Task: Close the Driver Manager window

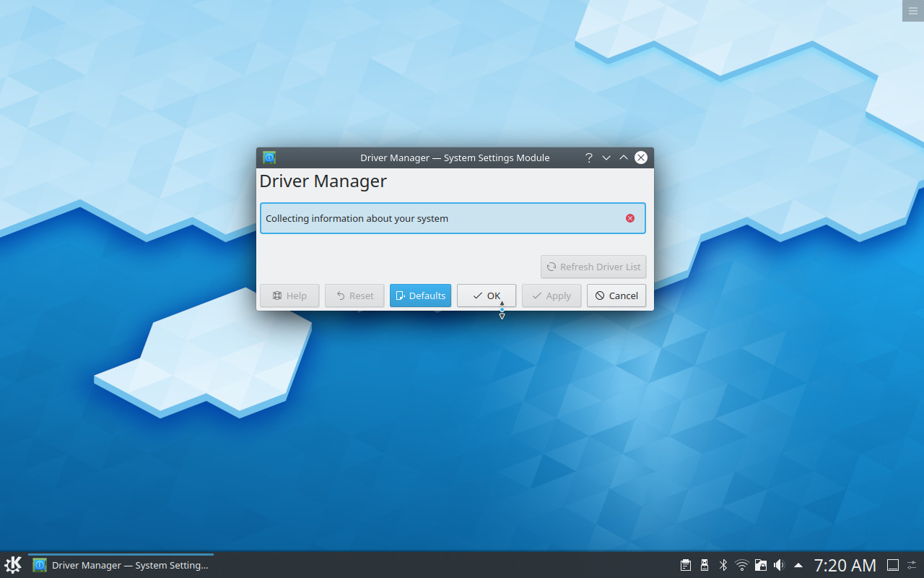Action: coord(641,158)
